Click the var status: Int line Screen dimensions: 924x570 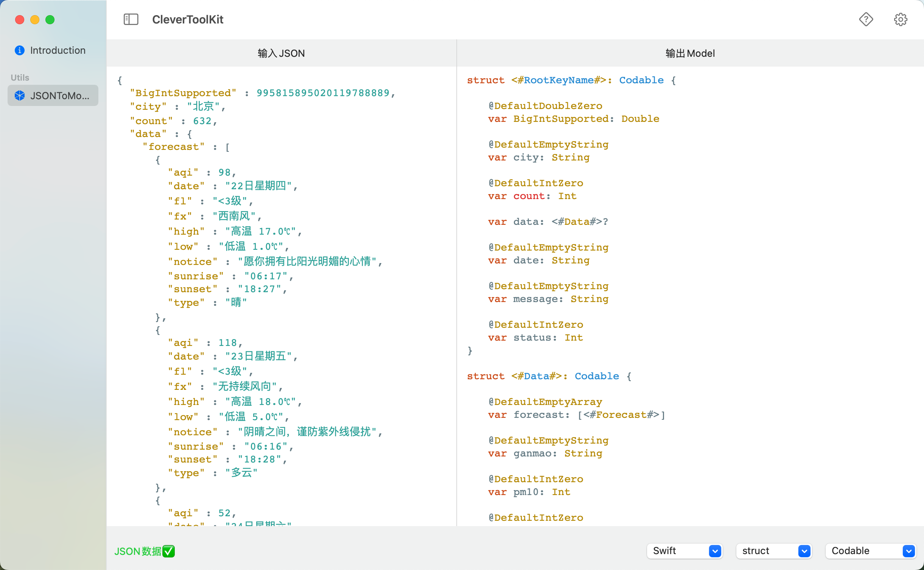click(535, 338)
